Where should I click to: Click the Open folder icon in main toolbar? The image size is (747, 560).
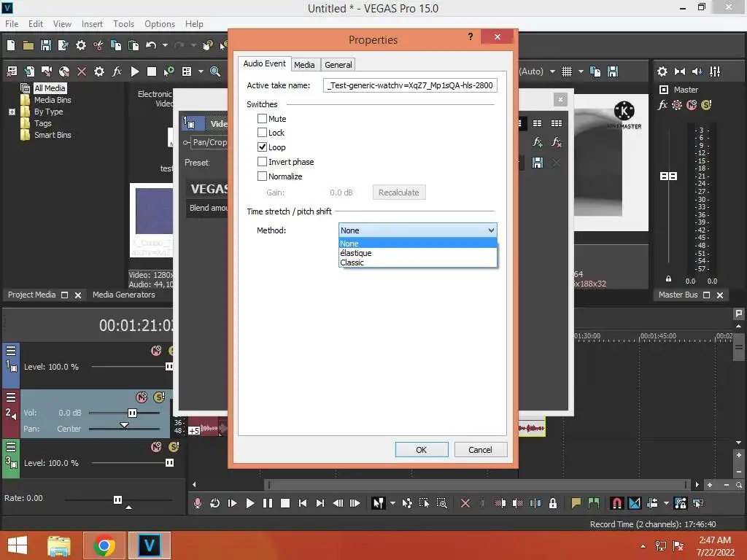28,45
